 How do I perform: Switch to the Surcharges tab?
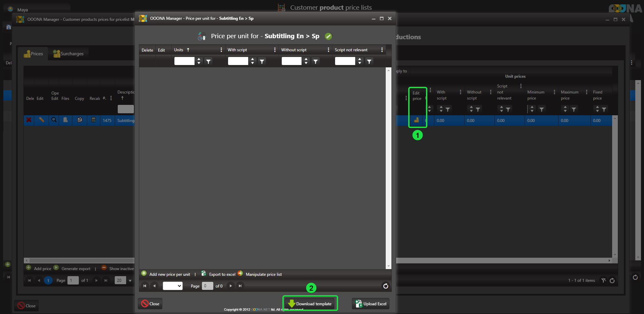(68, 54)
